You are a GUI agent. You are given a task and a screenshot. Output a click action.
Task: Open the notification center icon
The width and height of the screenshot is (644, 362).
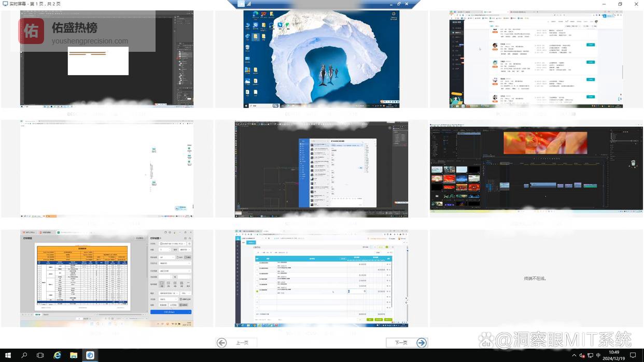tap(633, 355)
